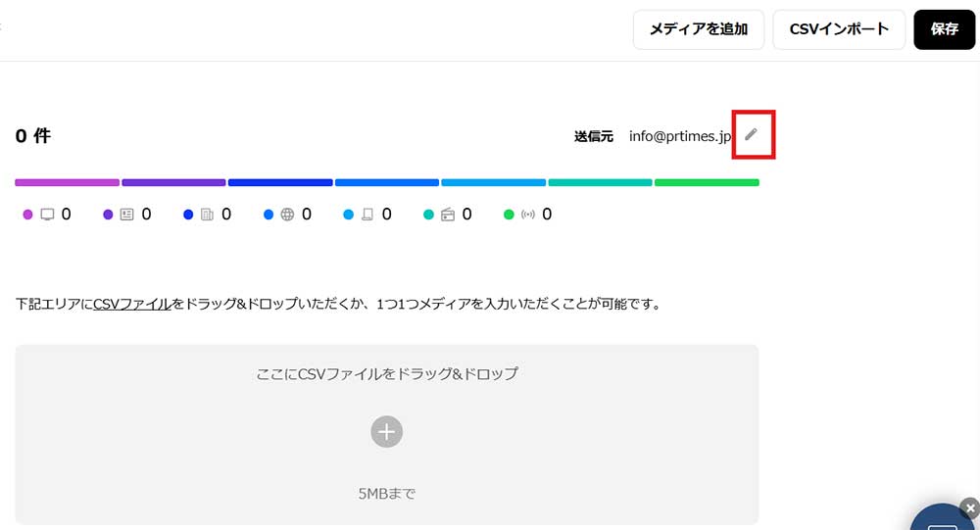Image resolution: width=980 pixels, height=530 pixels.
Task: Click the plus icon in drop area
Action: click(x=386, y=431)
